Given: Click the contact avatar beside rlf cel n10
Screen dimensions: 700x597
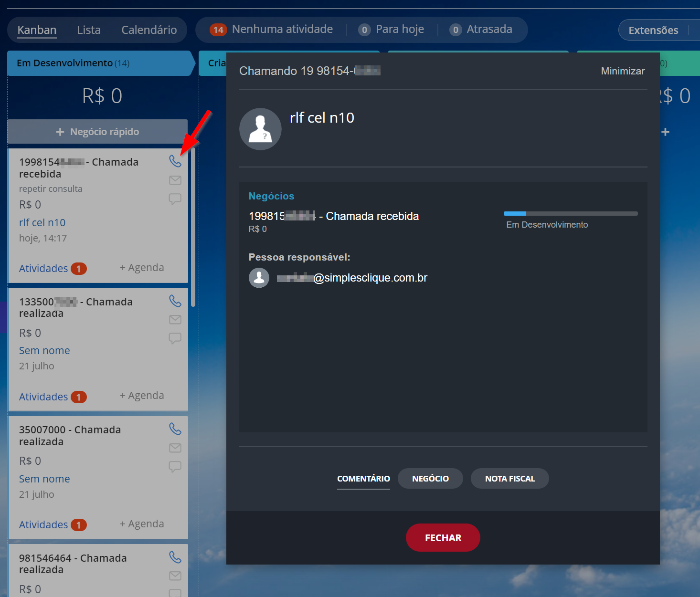Looking at the screenshot, I should (x=260, y=129).
